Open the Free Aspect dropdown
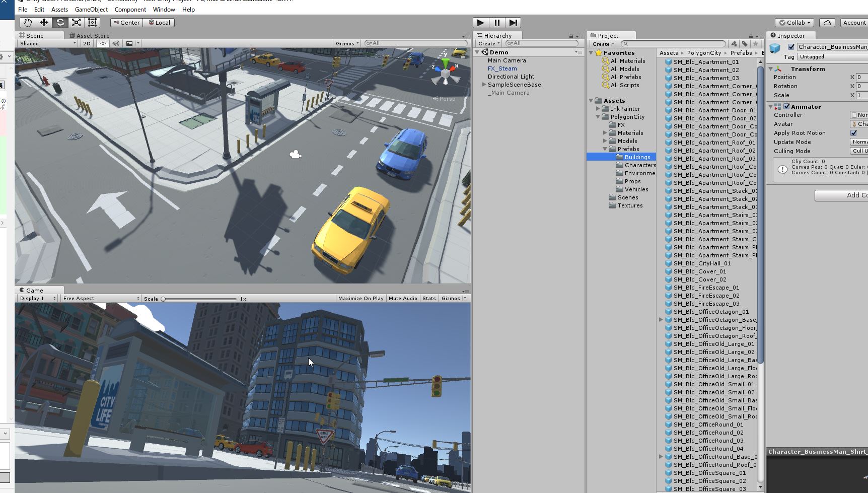The height and width of the screenshot is (493, 868). click(101, 299)
